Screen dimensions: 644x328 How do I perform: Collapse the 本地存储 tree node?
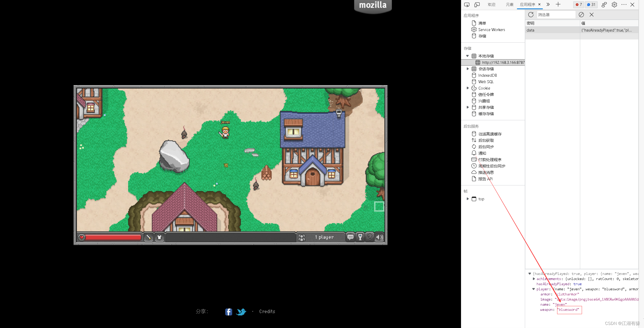[x=468, y=56]
